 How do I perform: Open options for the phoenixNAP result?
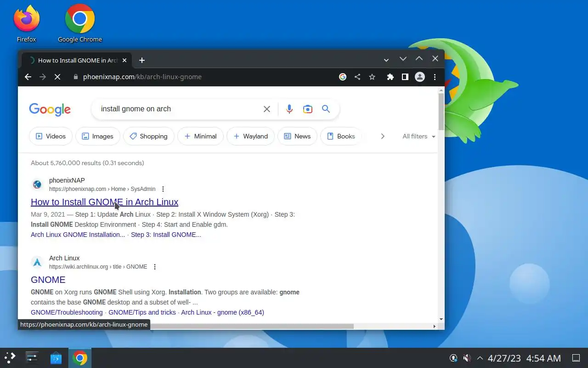tap(163, 189)
